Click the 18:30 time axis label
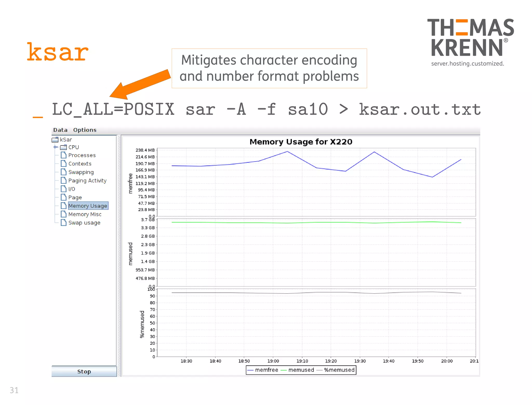 186,361
